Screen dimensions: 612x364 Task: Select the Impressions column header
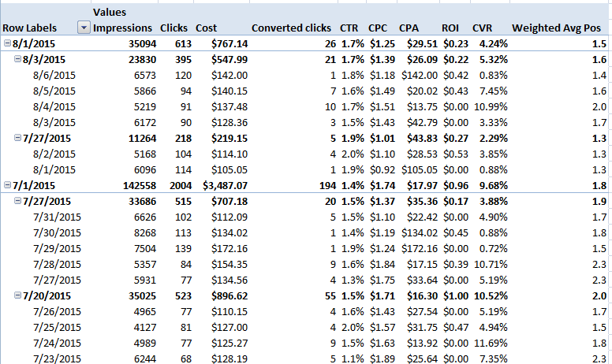pyautogui.click(x=122, y=28)
